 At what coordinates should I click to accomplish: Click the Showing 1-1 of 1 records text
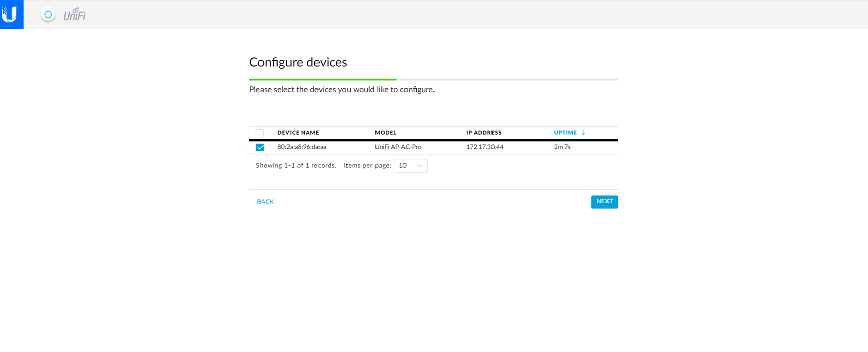(296, 166)
